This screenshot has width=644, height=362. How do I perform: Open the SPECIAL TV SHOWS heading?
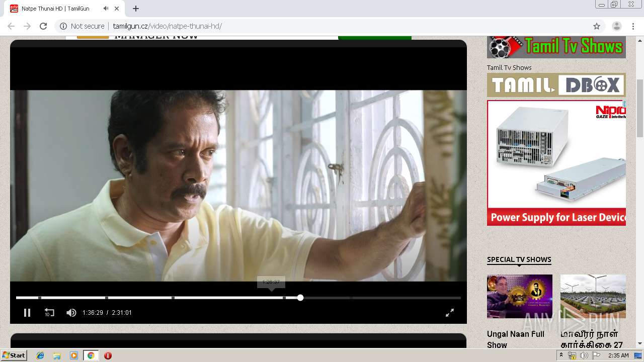(x=519, y=259)
